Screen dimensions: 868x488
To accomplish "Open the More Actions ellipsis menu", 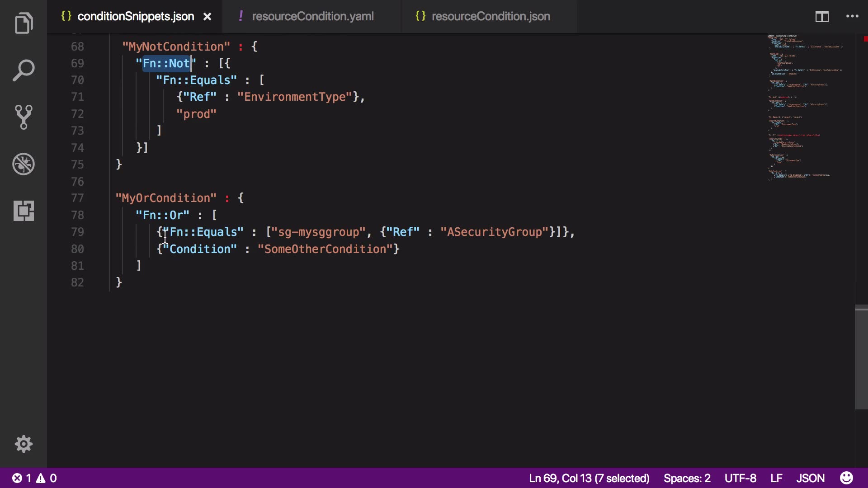I will 852,17.
